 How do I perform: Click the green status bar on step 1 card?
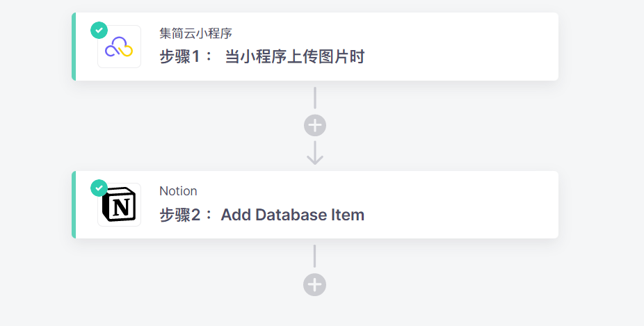coord(74,47)
